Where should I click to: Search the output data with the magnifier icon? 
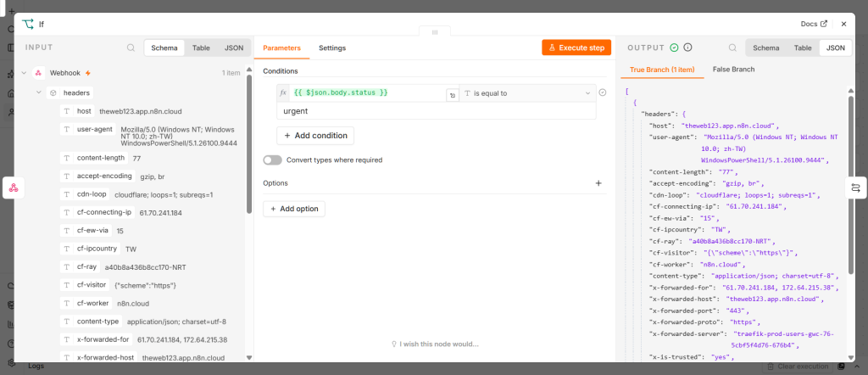pyautogui.click(x=732, y=48)
